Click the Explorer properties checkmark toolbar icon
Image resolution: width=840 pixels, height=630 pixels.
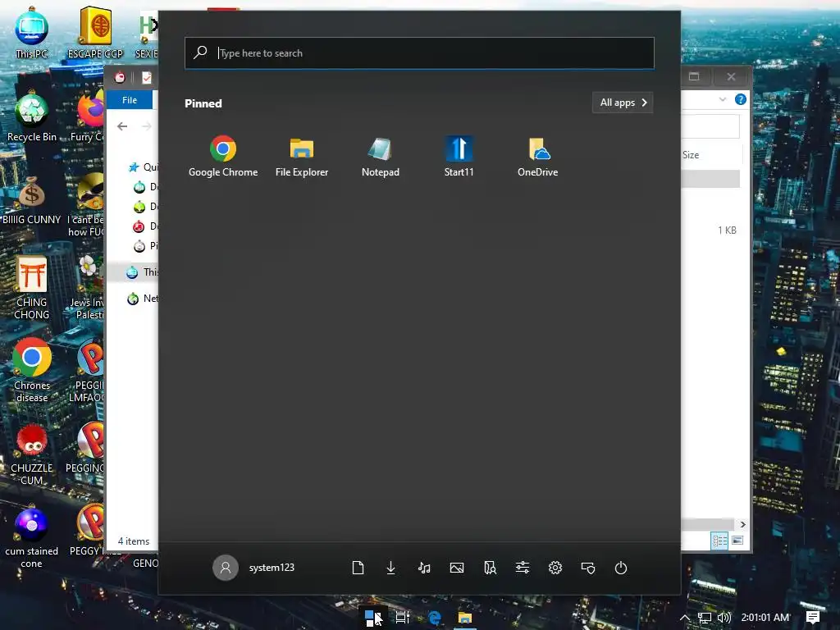[146, 78]
